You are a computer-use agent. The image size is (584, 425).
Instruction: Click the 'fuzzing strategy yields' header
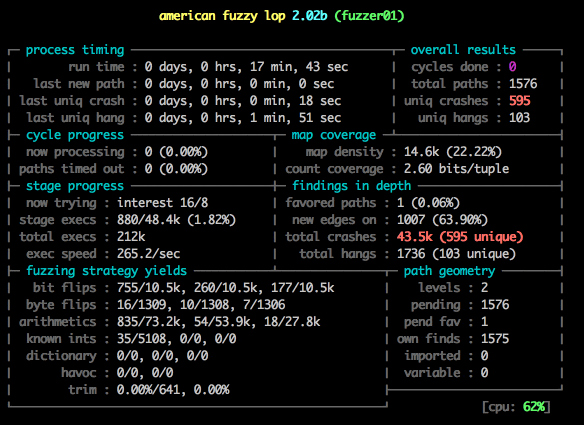pyautogui.click(x=107, y=271)
